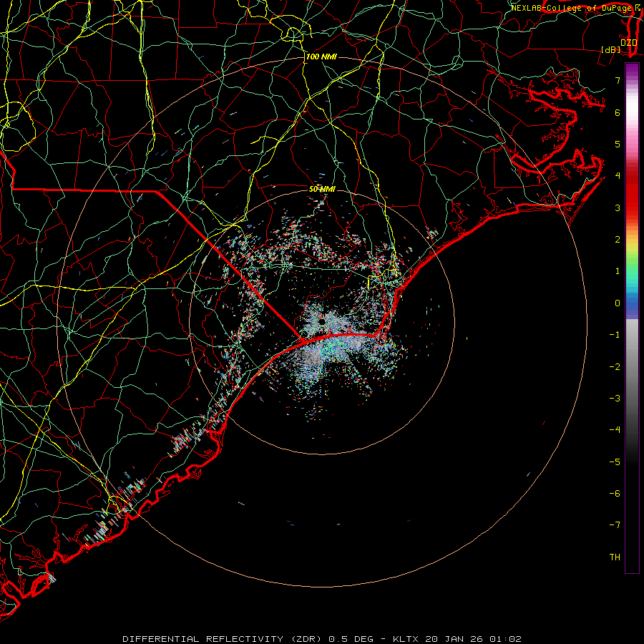The height and width of the screenshot is (644, 644).
Task: Click the "-6" dB scale label
Action: 615,494
